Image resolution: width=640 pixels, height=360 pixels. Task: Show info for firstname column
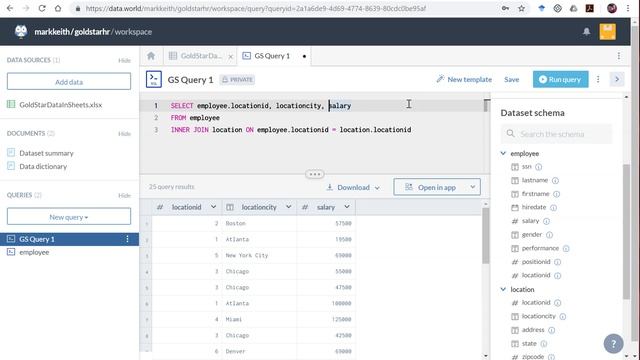click(x=556, y=194)
